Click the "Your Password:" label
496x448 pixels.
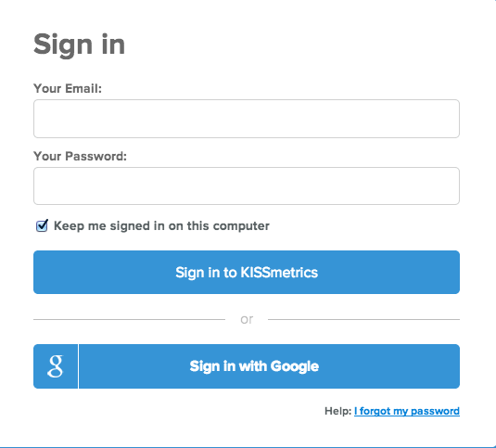point(80,156)
